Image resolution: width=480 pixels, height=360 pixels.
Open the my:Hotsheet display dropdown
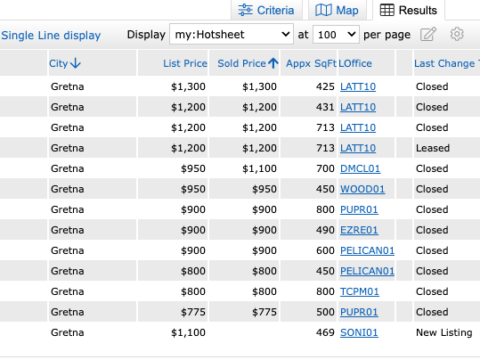point(231,34)
